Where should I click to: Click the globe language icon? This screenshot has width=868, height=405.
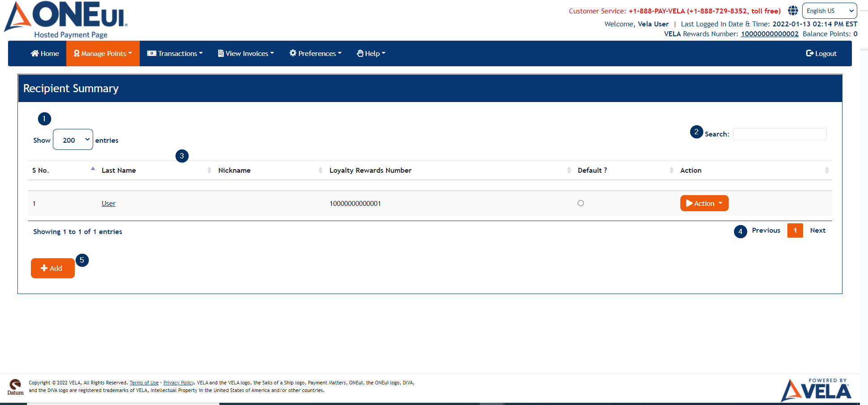coord(793,11)
